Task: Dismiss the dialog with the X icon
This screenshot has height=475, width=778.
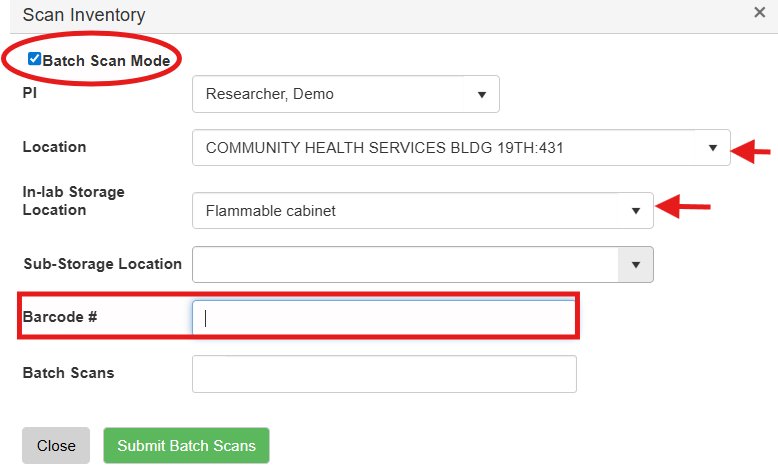Action: pyautogui.click(x=759, y=13)
